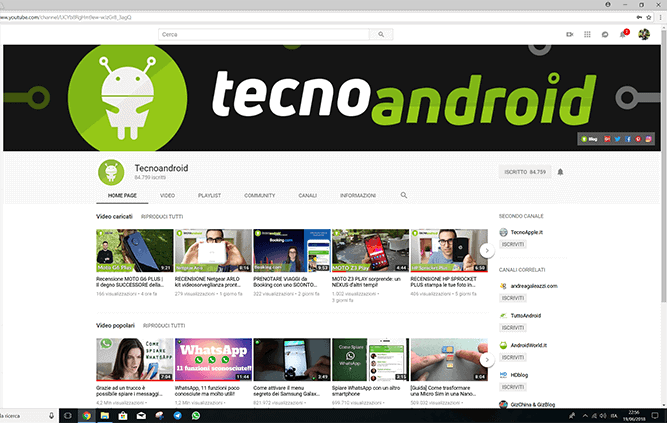
Task: Expand next videos arrow in Video popolari
Action: tap(487, 360)
